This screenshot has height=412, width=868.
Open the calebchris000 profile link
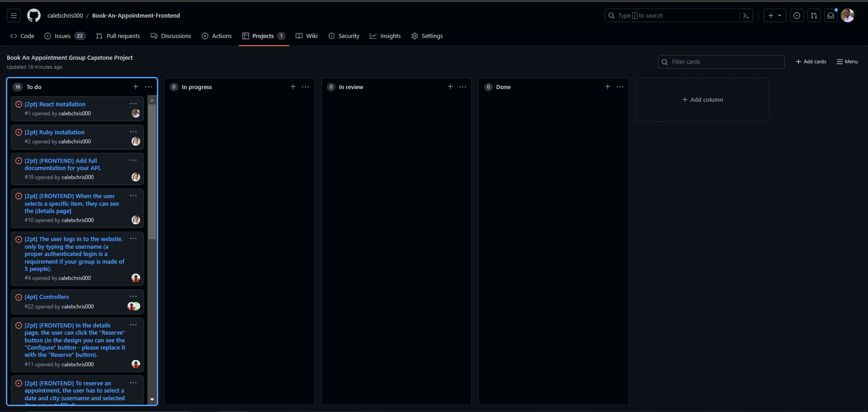(x=65, y=15)
